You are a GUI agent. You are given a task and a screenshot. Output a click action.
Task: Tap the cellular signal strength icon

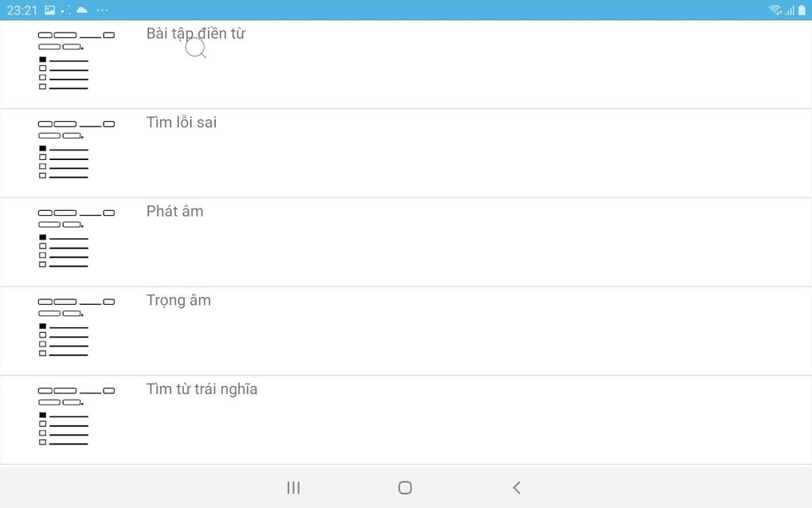tap(790, 10)
